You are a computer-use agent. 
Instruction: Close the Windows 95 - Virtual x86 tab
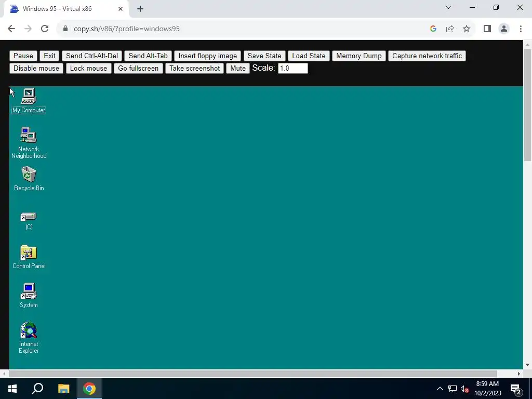click(x=121, y=9)
